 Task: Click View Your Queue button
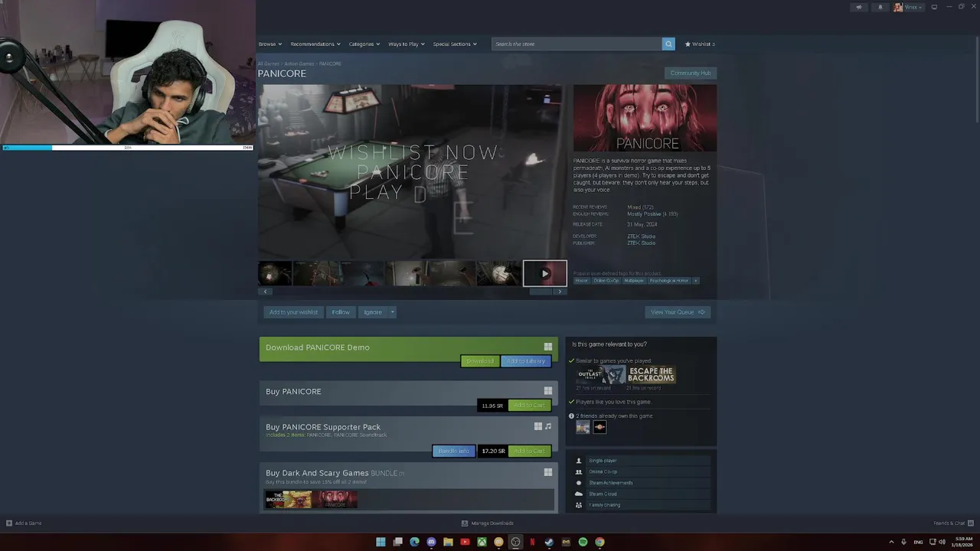click(x=678, y=312)
